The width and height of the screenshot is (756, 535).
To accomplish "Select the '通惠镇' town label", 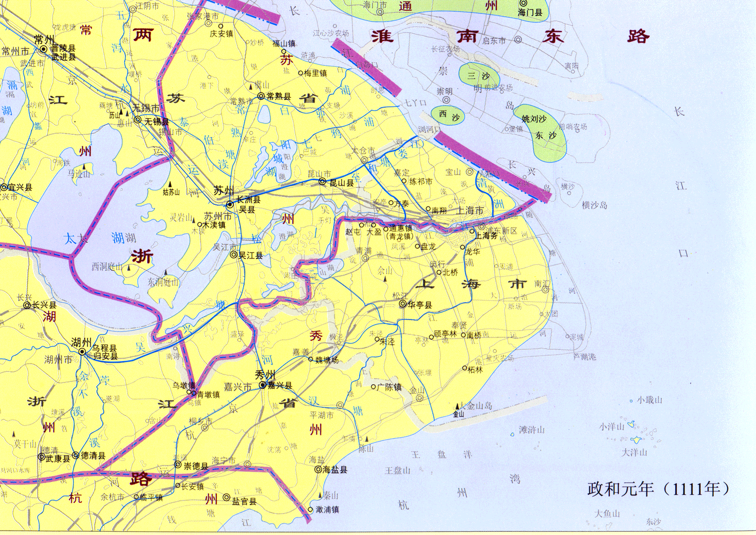I will click(400, 228).
